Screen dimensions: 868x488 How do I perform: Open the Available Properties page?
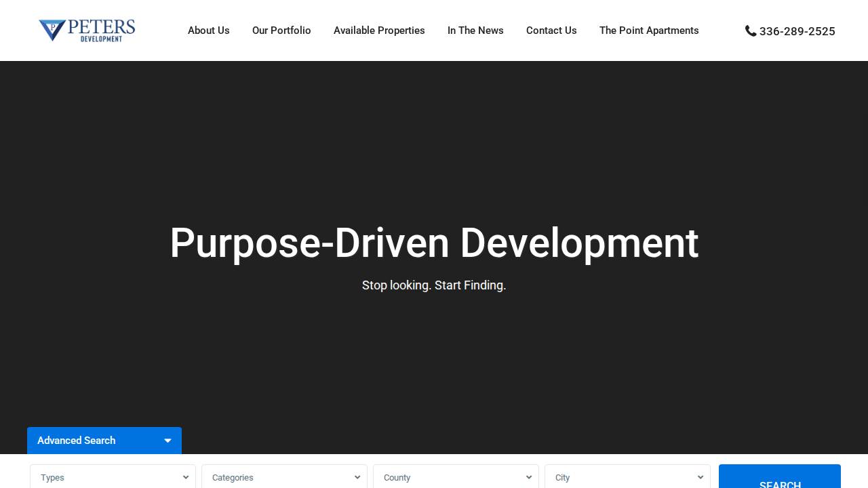379,30
